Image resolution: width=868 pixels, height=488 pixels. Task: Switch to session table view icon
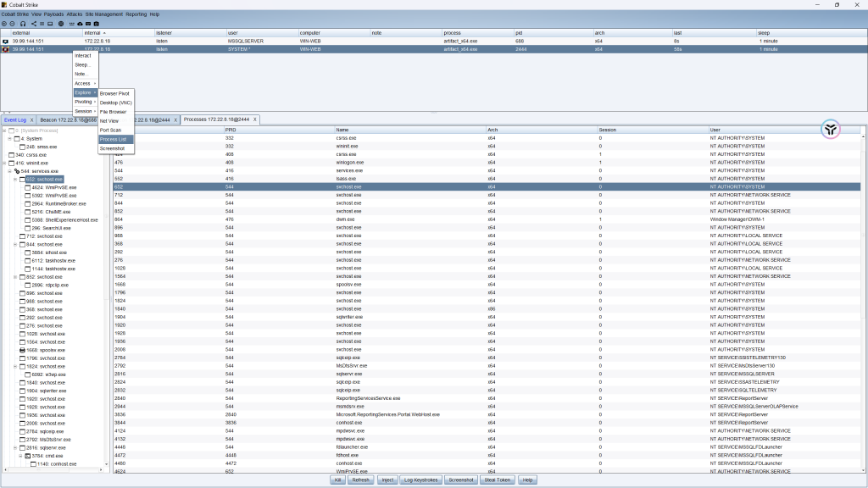[x=42, y=24]
